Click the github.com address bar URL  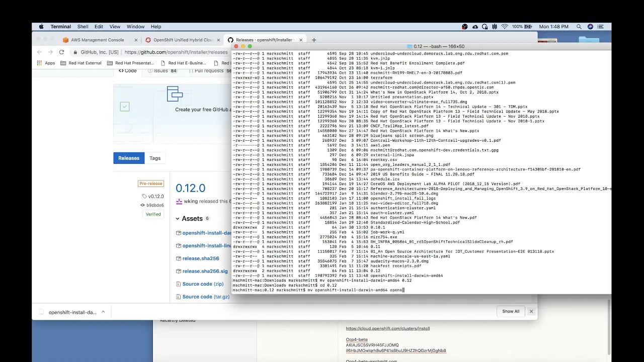pos(176,52)
